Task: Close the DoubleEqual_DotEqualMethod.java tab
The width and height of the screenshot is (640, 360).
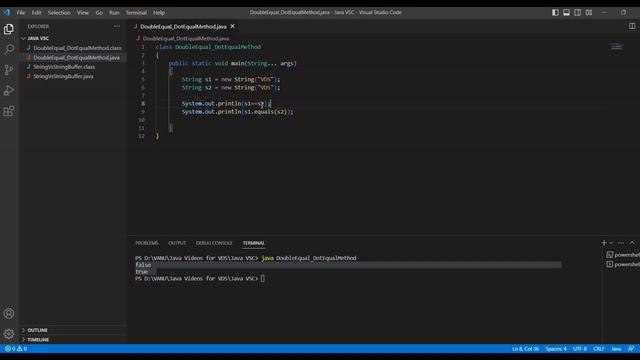Action: pos(233,26)
